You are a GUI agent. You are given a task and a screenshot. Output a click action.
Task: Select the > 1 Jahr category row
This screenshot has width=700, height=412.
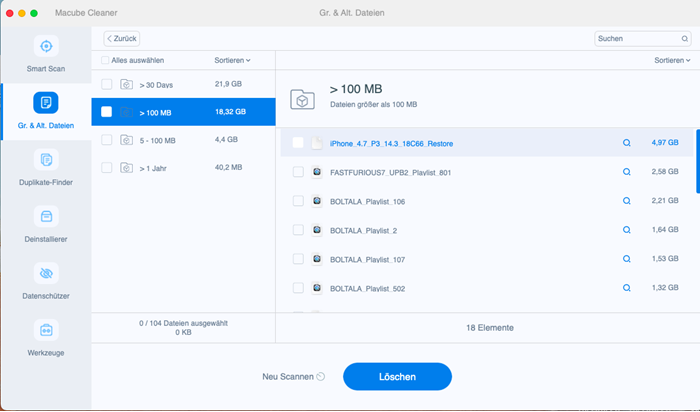pyautogui.click(x=183, y=168)
